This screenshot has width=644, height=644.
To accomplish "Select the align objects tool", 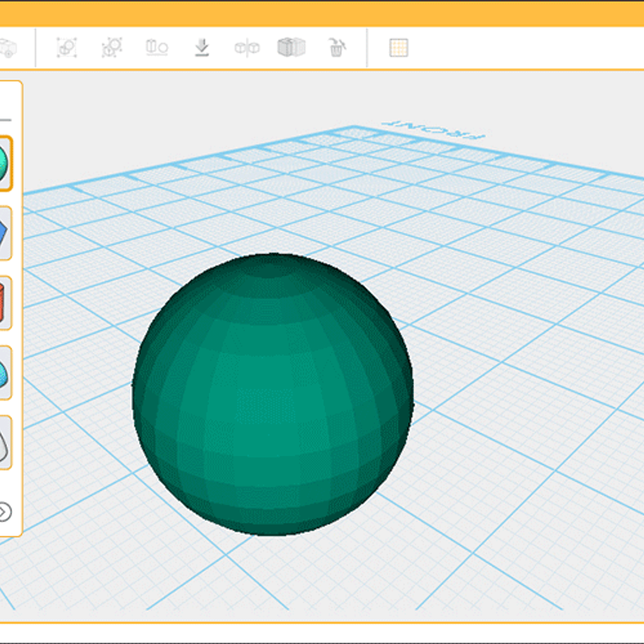I will click(x=157, y=48).
